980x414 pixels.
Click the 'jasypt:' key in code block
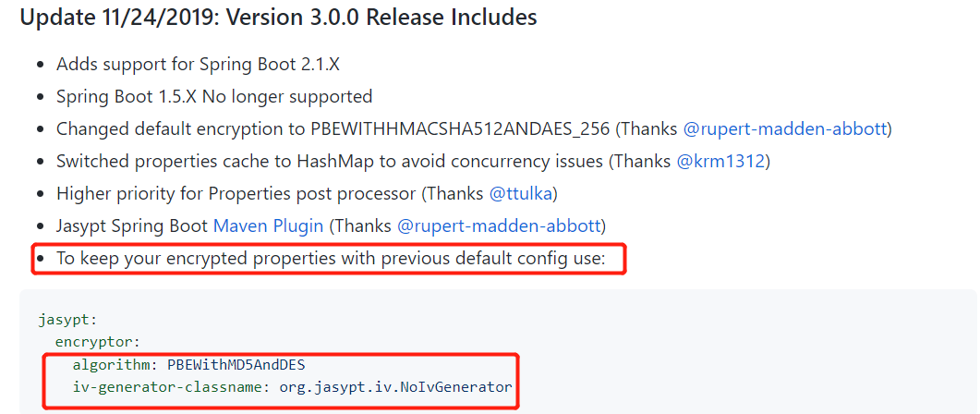pos(67,320)
